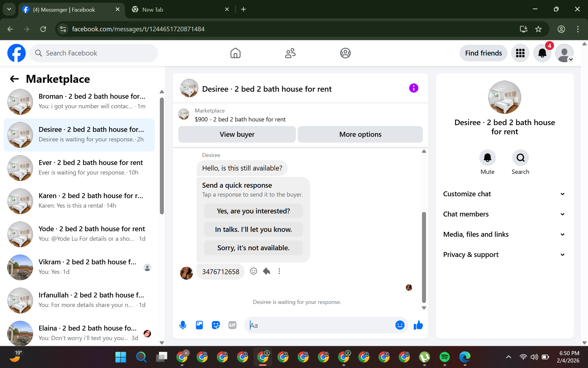Open the GIF picker

coord(232,325)
